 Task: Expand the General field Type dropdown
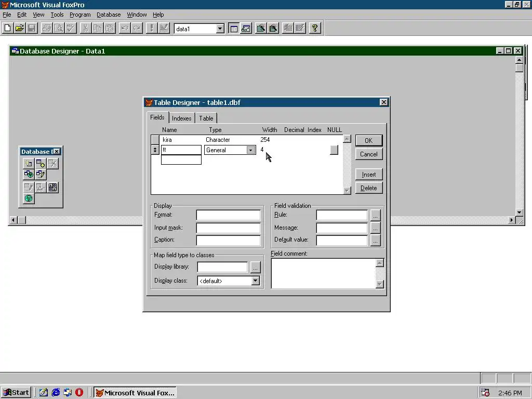tap(251, 150)
